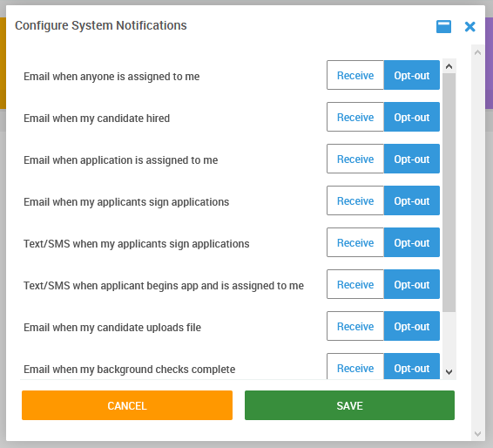Click the inner list scroll-up arrow
493x448 pixels.
point(449,66)
